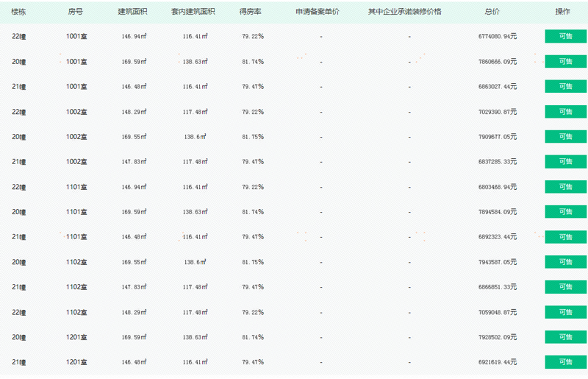This screenshot has width=588, height=379.
Task: Click the 得房率 column header
Action: coord(250,12)
